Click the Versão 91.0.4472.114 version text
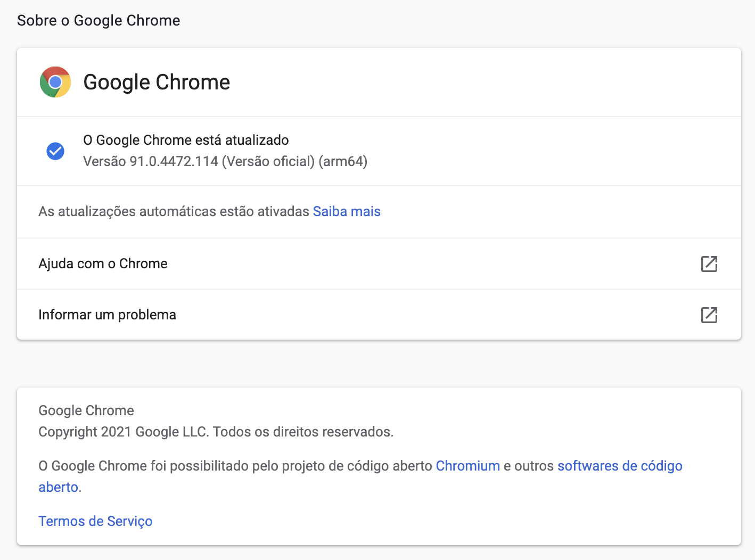Viewport: 755px width, 560px height. pos(225,161)
